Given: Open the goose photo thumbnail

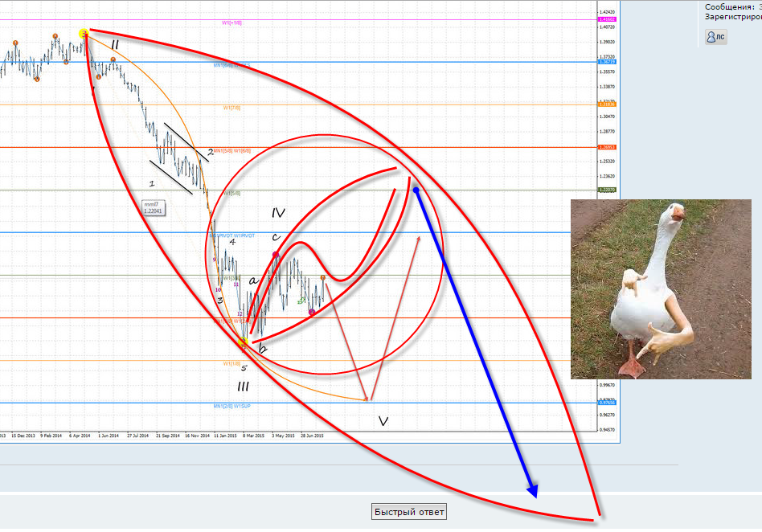Looking at the screenshot, I should 666,289.
